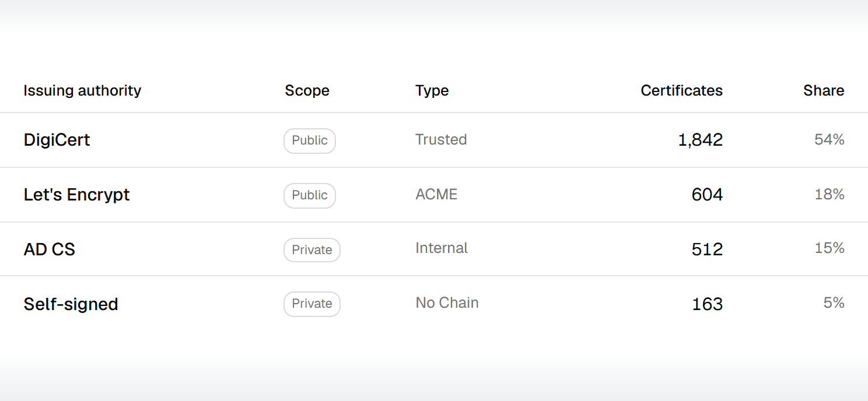Click the Share column header

[824, 90]
